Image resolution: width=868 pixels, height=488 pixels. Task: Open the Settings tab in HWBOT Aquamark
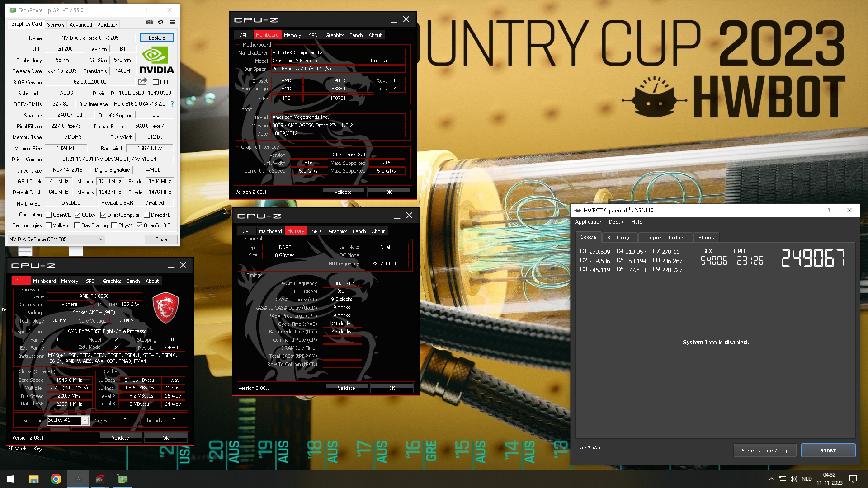coord(619,237)
